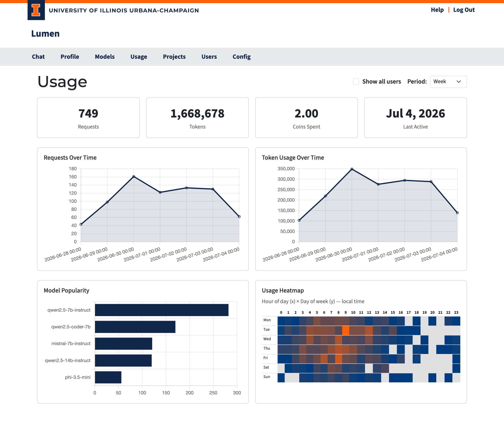Select the Usage navigation tab

pos(139,57)
